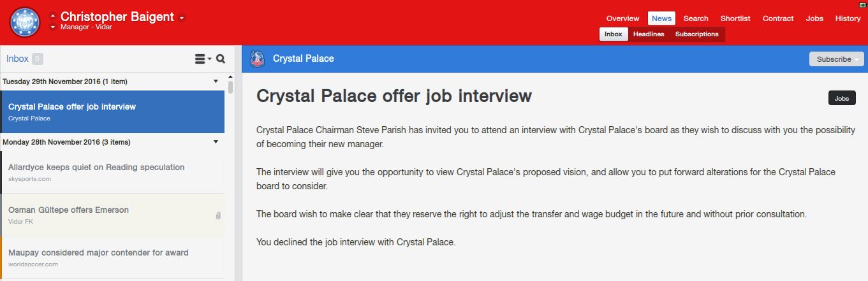The height and width of the screenshot is (281, 868).
Task: Open the Contract menu item
Action: click(778, 18)
